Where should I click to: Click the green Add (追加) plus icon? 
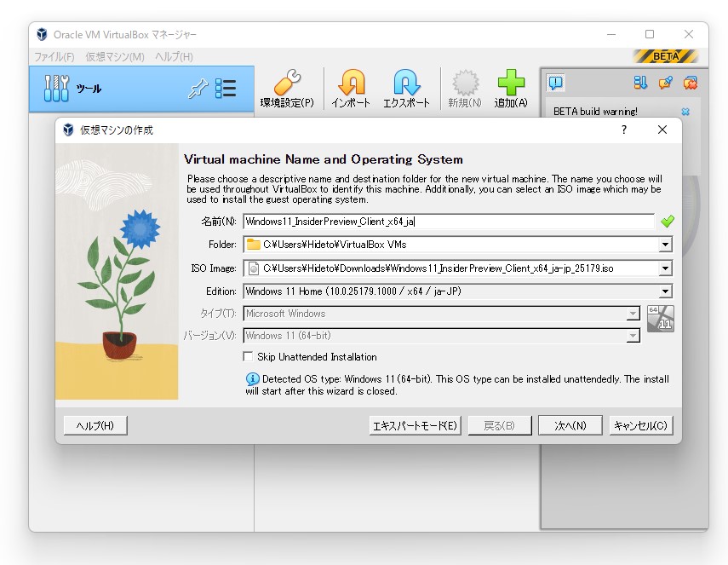point(511,83)
